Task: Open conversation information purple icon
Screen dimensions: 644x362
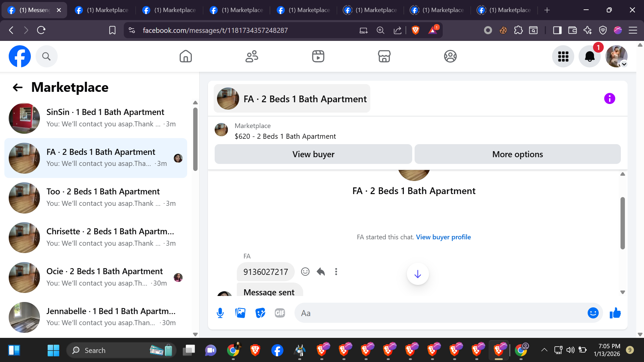Action: click(x=609, y=99)
